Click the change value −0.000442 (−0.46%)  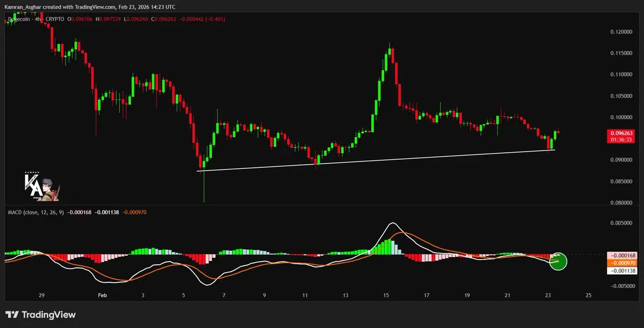(202, 19)
